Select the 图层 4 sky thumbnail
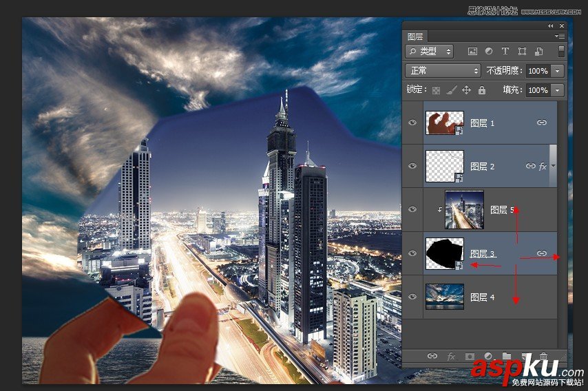 coord(445,297)
